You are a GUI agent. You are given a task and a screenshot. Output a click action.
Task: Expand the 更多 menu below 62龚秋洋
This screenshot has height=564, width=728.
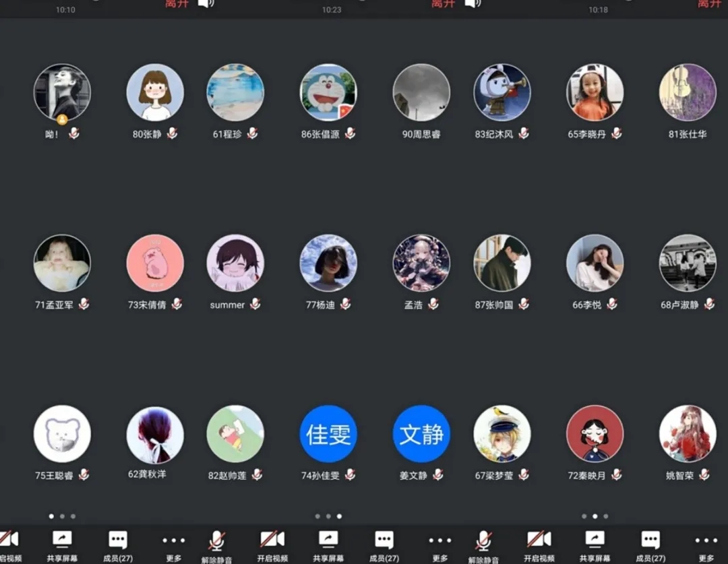pyautogui.click(x=173, y=544)
